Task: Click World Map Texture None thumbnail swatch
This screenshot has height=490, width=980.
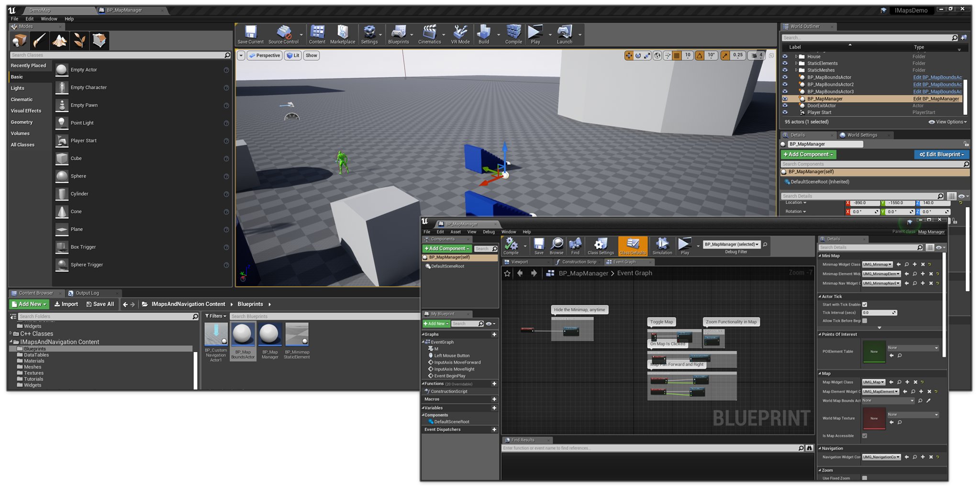Action: coord(874,418)
